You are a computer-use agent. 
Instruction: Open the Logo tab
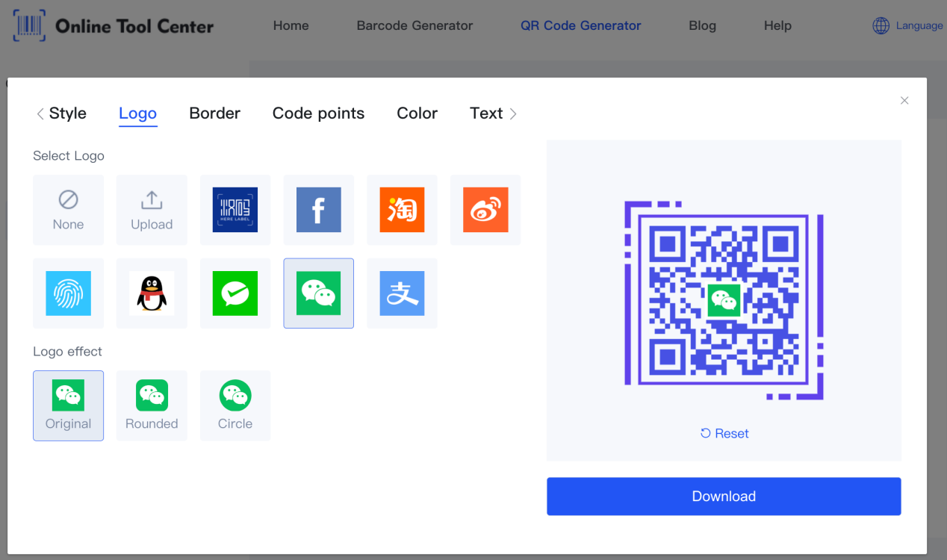pos(138,113)
